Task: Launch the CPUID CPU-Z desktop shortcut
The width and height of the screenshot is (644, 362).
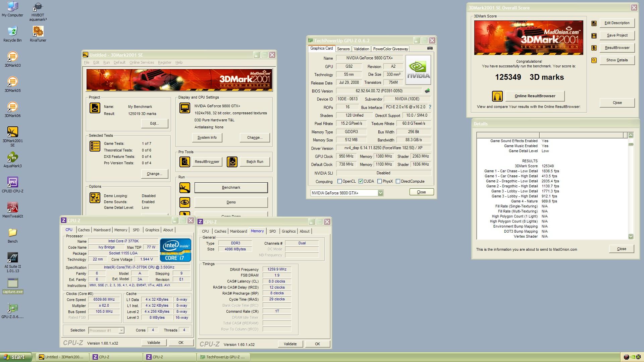Action: (x=12, y=185)
